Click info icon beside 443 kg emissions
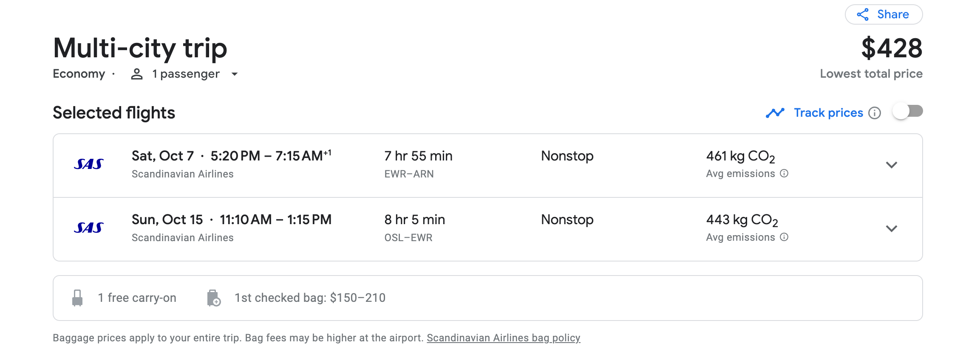 (x=785, y=237)
